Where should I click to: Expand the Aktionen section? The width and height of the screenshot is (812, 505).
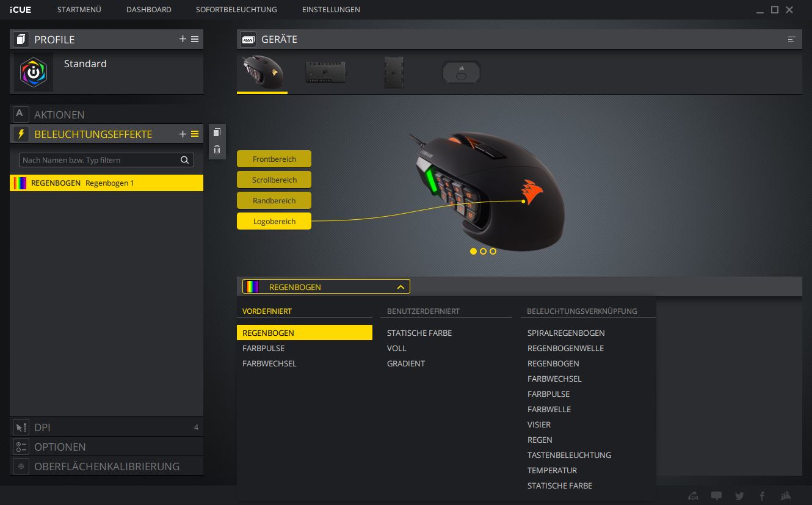[106, 114]
